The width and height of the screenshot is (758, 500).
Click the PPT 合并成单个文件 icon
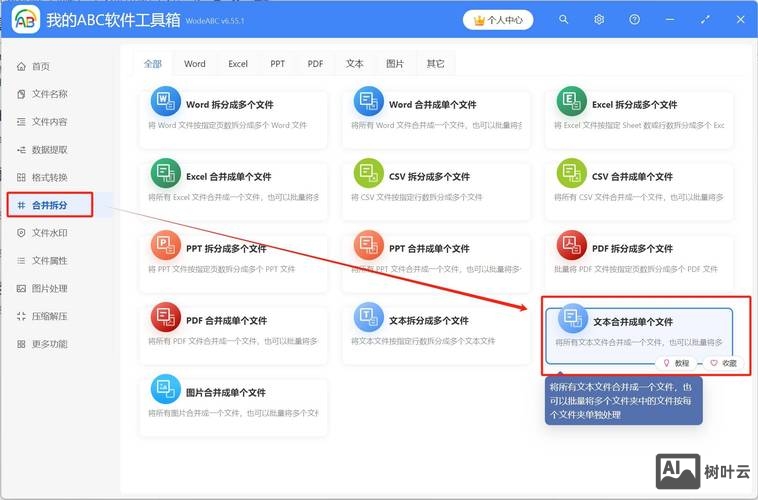pos(368,245)
